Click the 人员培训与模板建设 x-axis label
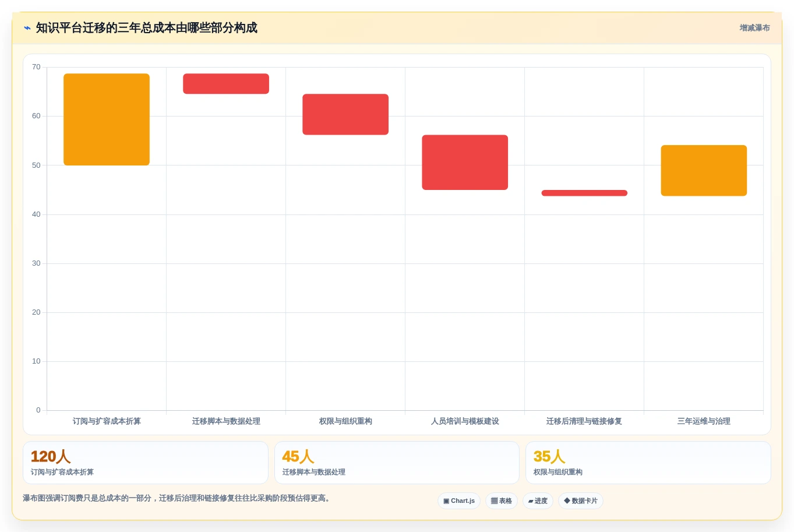The width and height of the screenshot is (794, 532). point(465,421)
